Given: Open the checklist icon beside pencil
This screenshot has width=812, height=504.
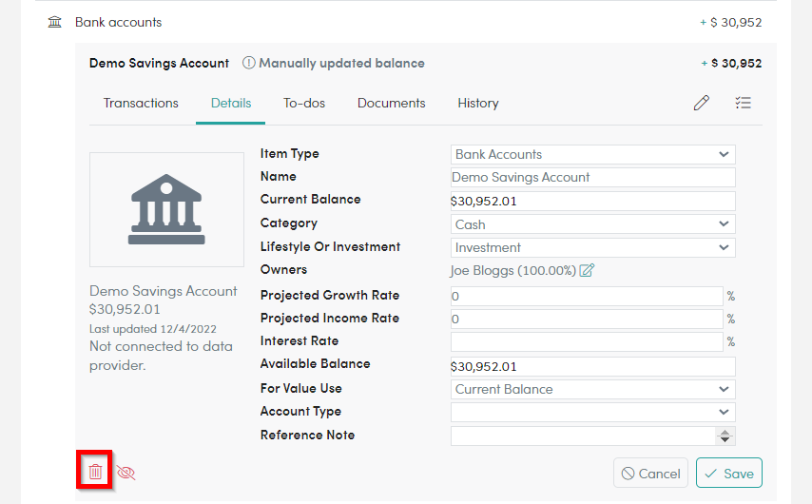Looking at the screenshot, I should 744,103.
